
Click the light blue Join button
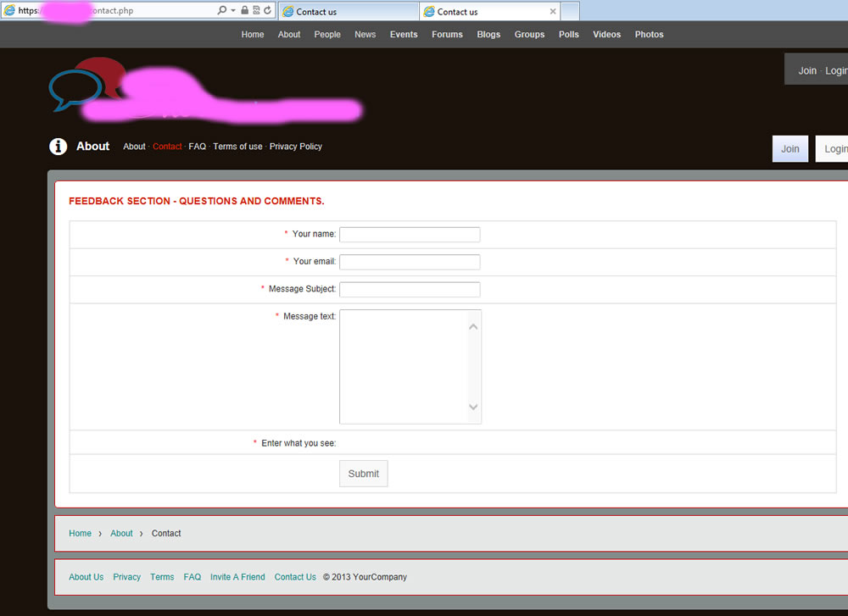(789, 149)
